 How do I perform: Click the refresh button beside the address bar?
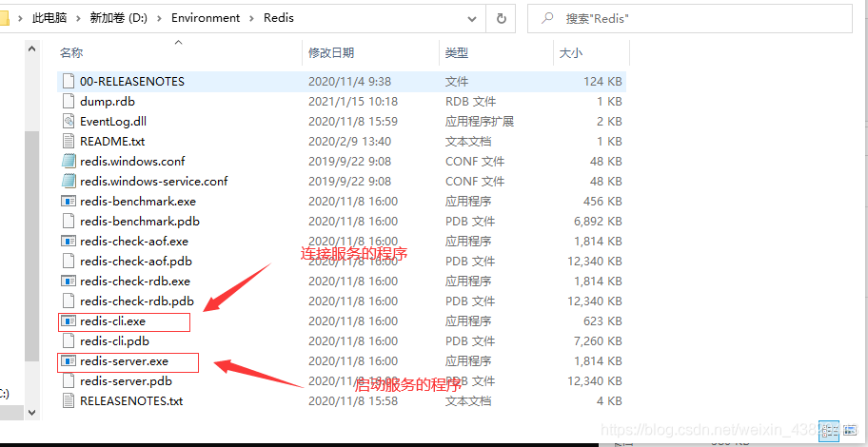click(501, 18)
